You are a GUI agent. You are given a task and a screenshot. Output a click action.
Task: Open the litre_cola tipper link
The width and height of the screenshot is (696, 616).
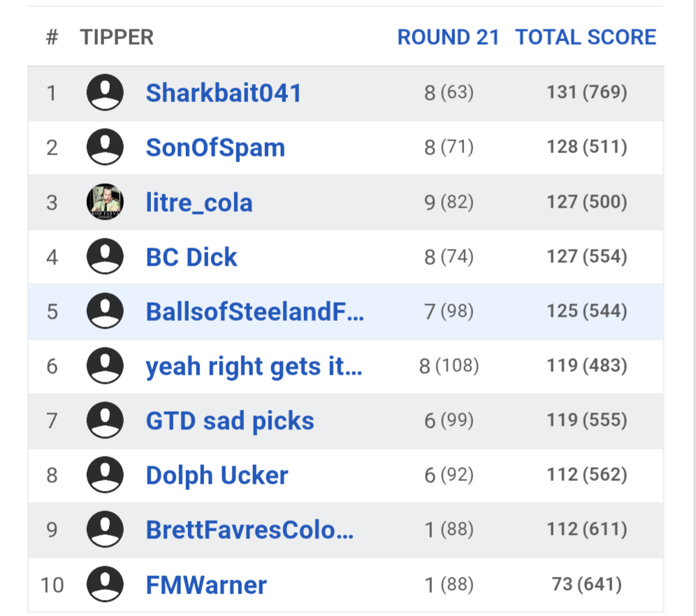pyautogui.click(x=199, y=203)
